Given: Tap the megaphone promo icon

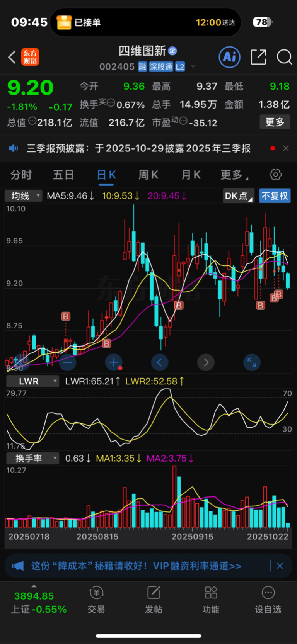Looking at the screenshot, I should click(x=18, y=566).
